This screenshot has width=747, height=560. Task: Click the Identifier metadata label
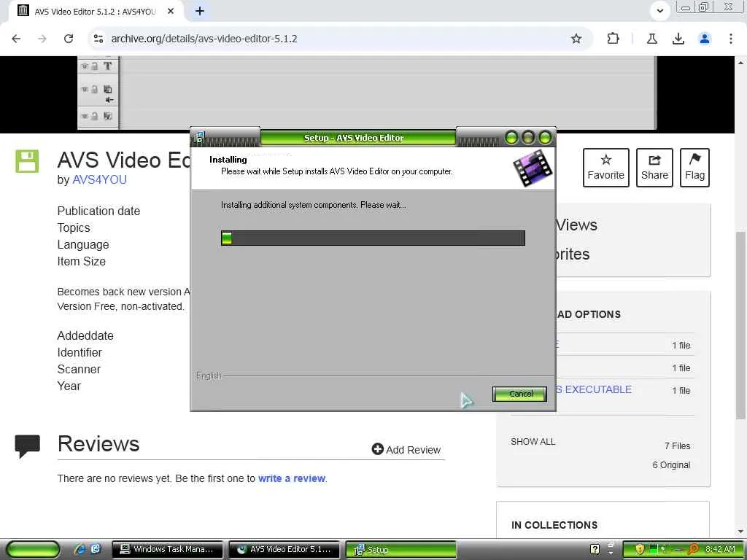click(80, 352)
